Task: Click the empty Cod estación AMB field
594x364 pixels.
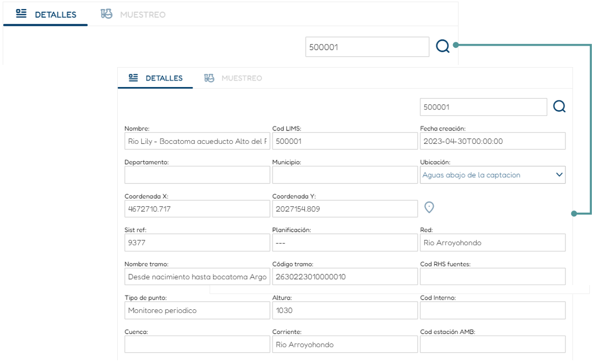Action: point(492,344)
